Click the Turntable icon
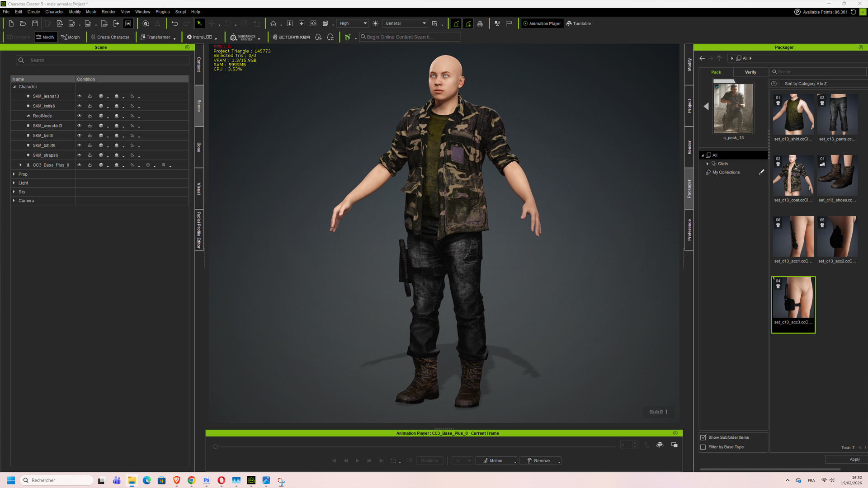 click(x=569, y=23)
